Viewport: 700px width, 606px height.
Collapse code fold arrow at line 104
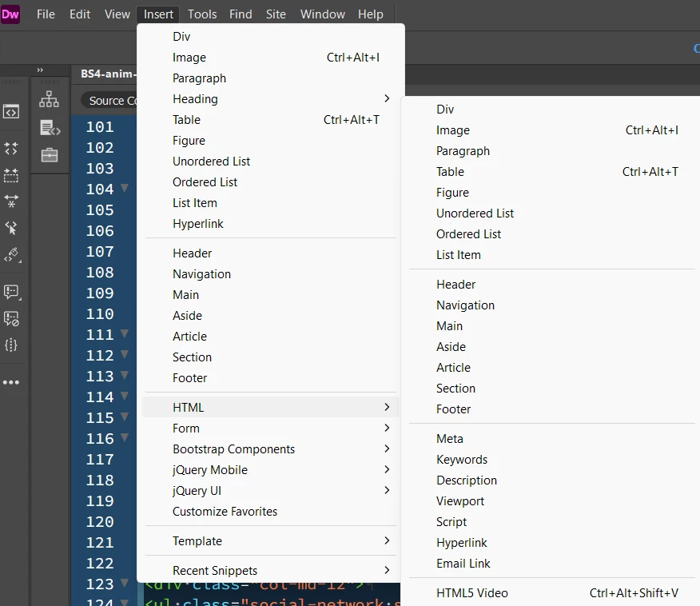click(x=125, y=188)
